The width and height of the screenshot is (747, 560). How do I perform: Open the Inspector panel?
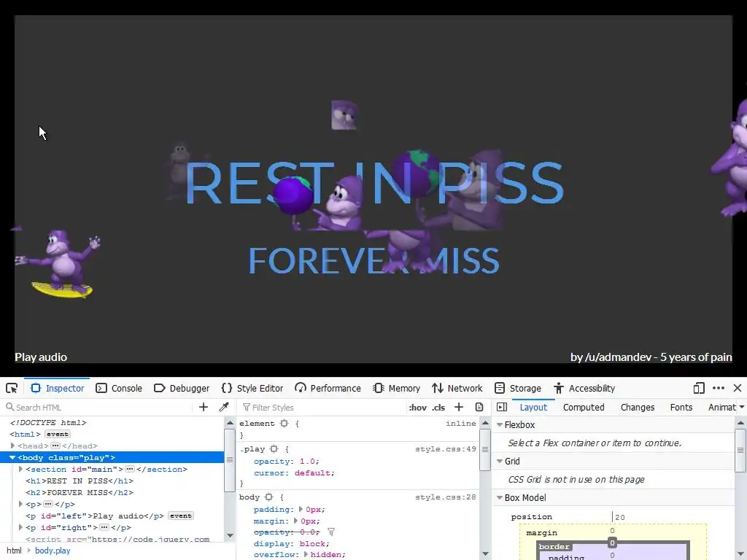(57, 388)
